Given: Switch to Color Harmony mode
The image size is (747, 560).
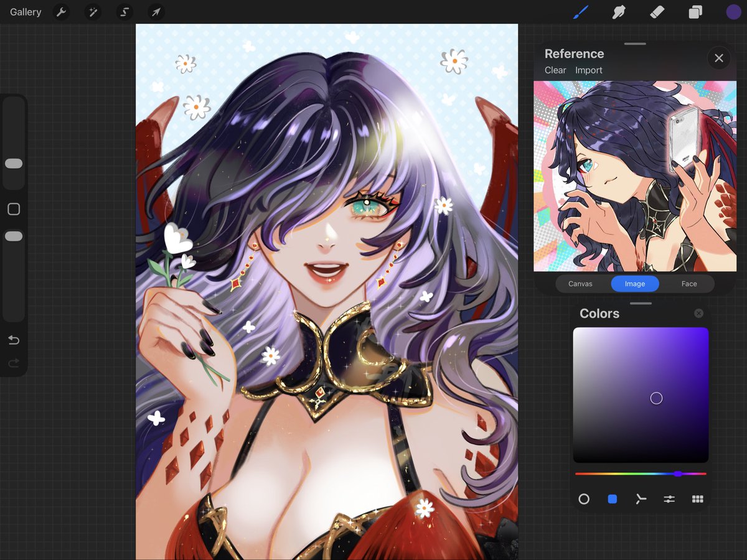Looking at the screenshot, I should [x=641, y=499].
